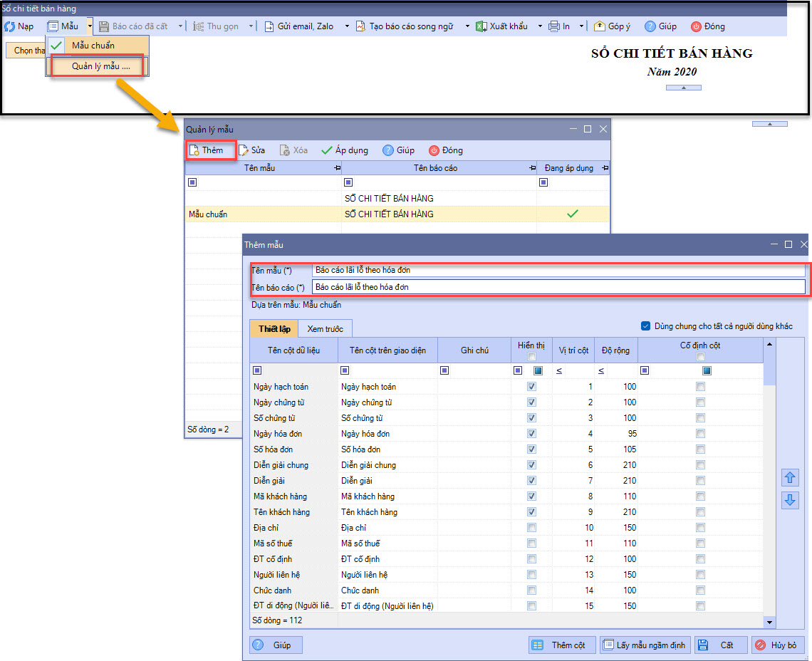Expand the Mẫu dropdown arrow
Viewport: 812px width, 661px height.
(90, 26)
